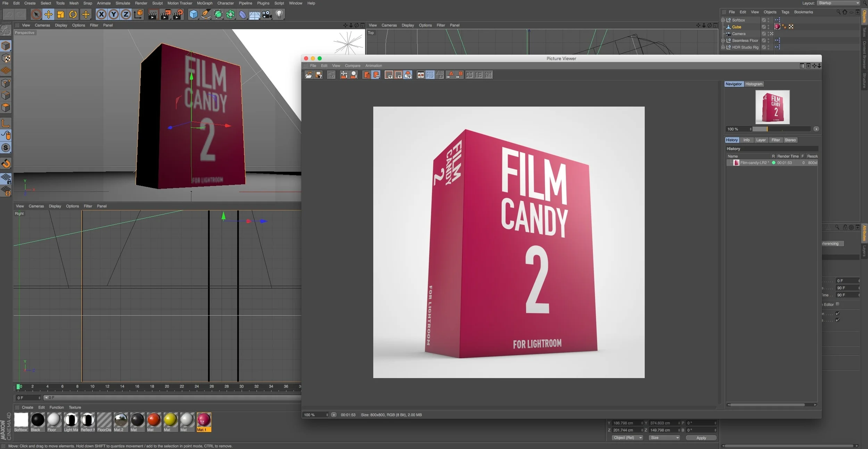Toggle the Editor checkbox in attributes panel
This screenshot has width=868, height=449.
pyautogui.click(x=837, y=304)
